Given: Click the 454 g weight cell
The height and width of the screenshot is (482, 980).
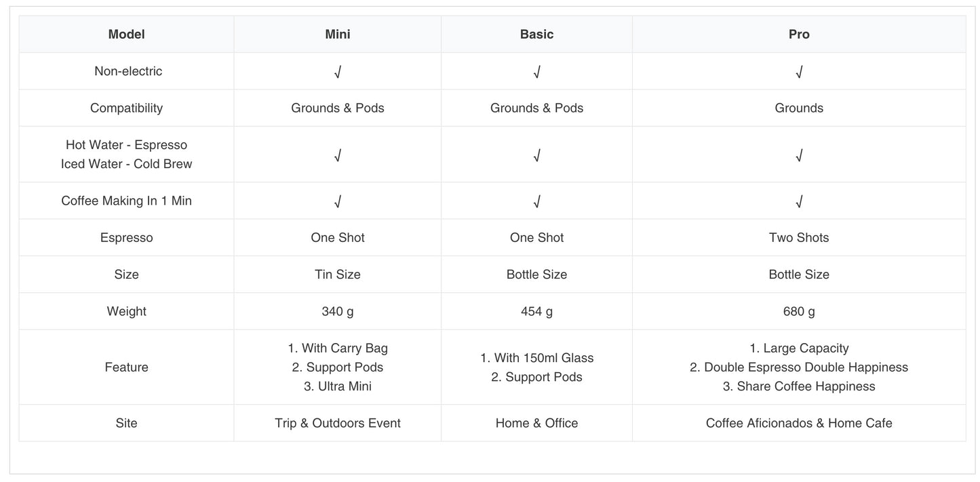Looking at the screenshot, I should 536,312.
